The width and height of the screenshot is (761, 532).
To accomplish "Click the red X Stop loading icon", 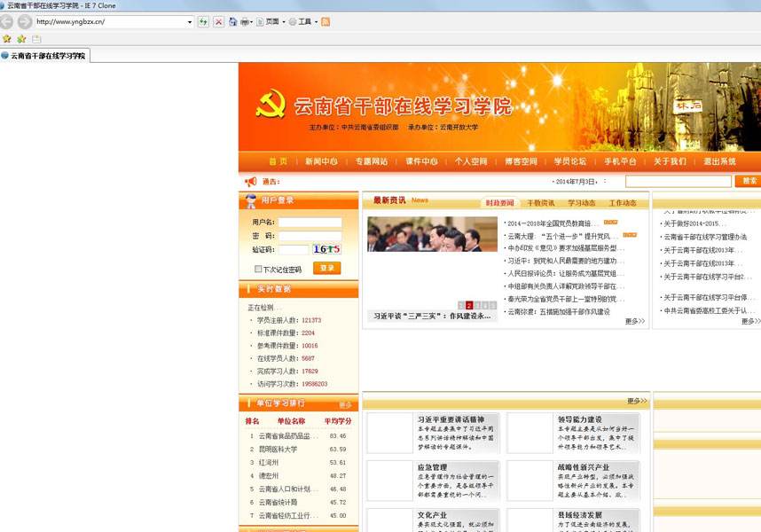I will point(219,22).
